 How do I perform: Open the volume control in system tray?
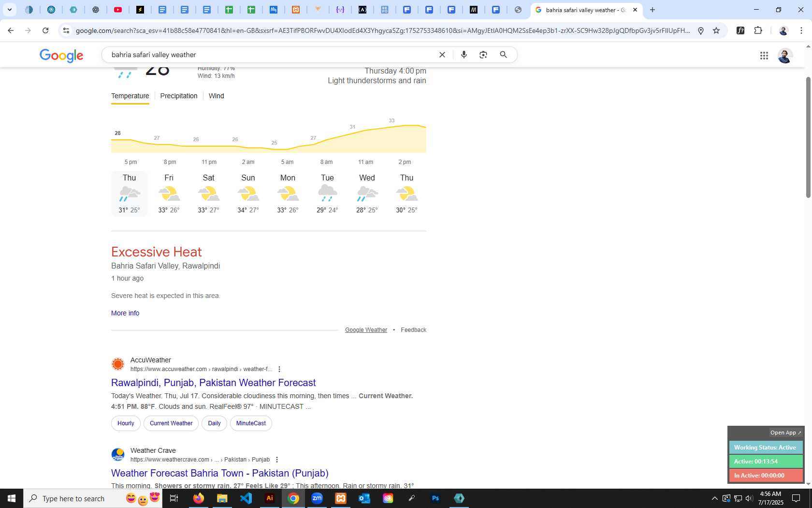[x=750, y=498]
